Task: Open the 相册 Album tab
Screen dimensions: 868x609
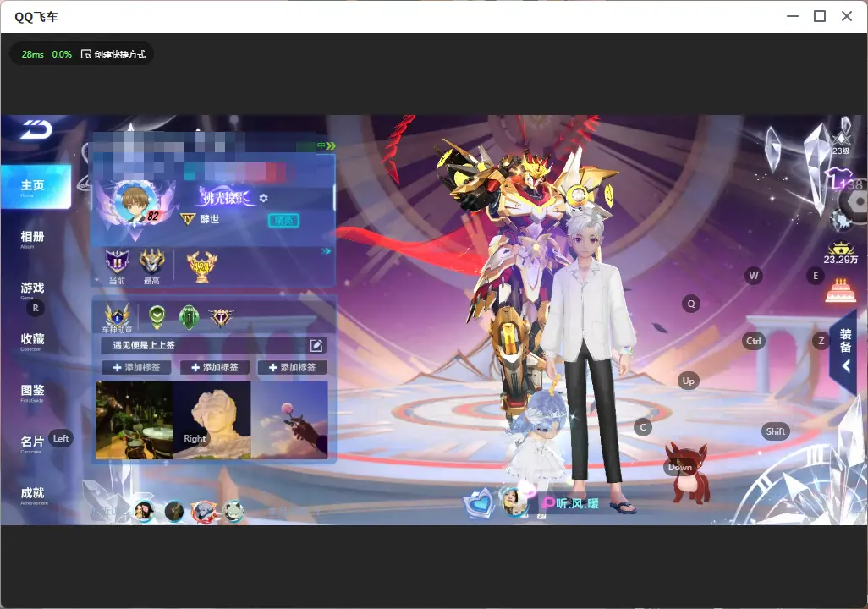Action: click(x=32, y=238)
